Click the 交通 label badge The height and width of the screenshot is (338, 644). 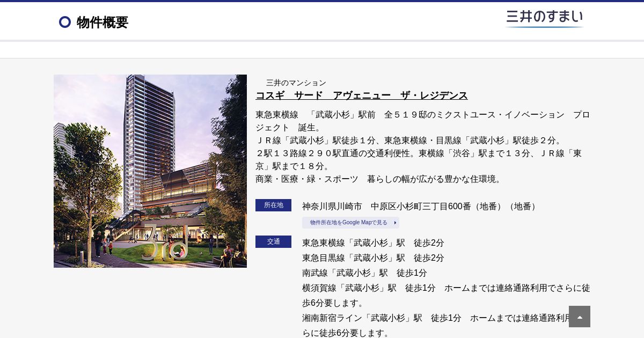[x=273, y=241]
